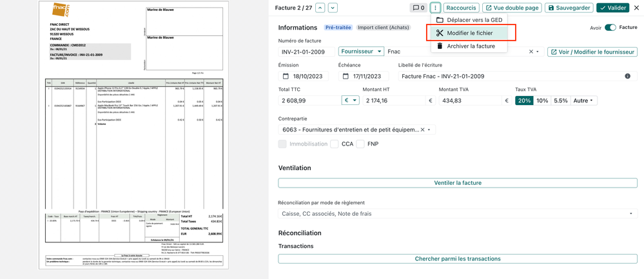Click the Numéro de facture input field
The image size is (644, 279).
(307, 52)
